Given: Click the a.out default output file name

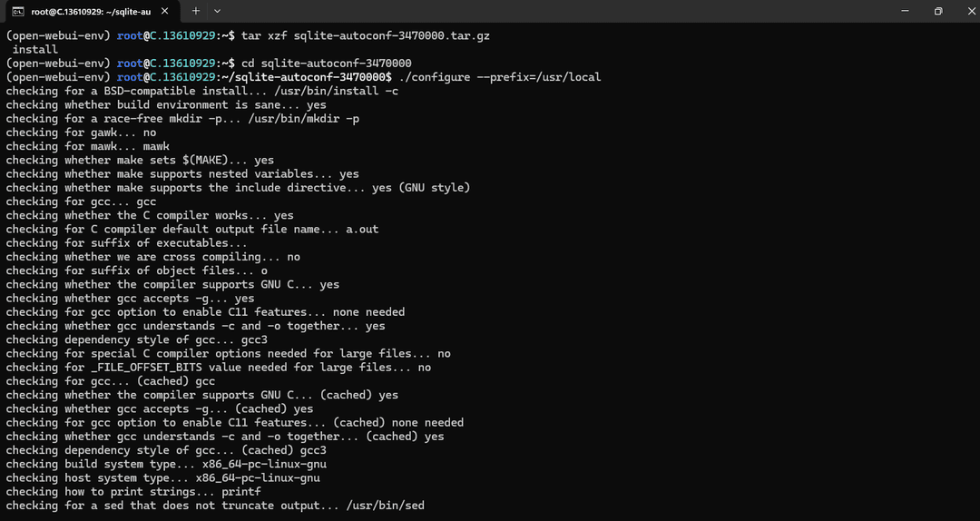Looking at the screenshot, I should pos(362,230).
